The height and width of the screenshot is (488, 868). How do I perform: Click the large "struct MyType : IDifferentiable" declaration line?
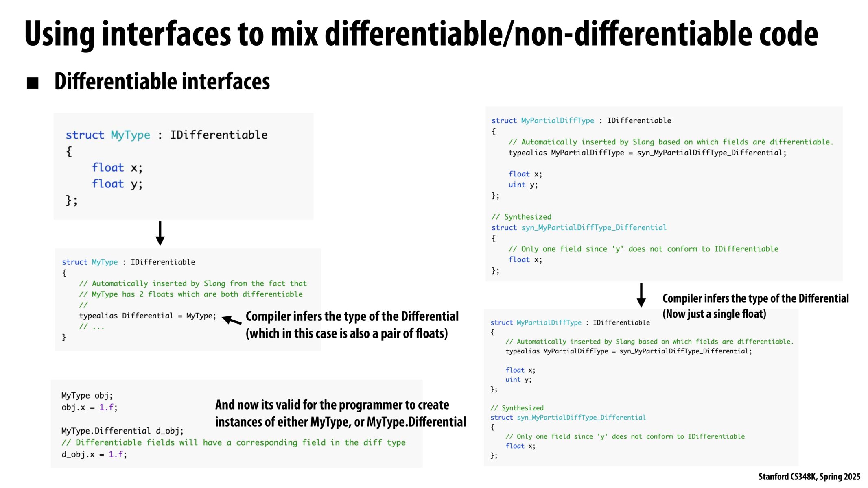[166, 135]
